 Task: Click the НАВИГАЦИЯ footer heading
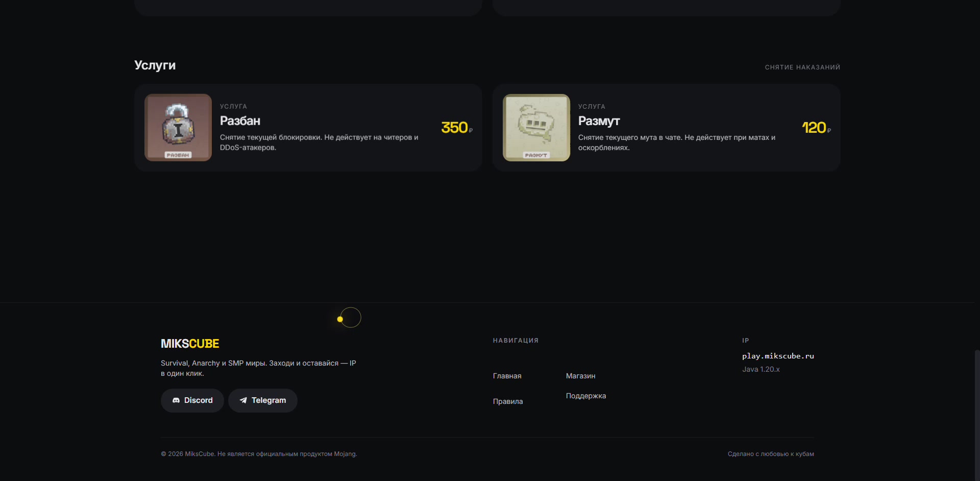516,341
